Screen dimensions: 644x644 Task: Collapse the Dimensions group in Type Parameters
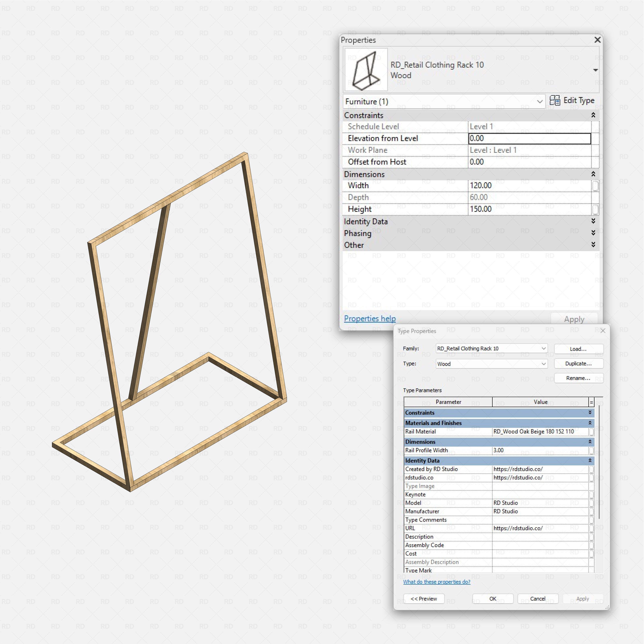pos(590,442)
